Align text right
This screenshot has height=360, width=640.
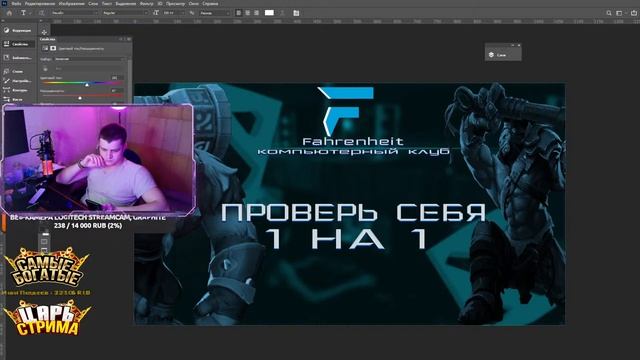point(257,13)
